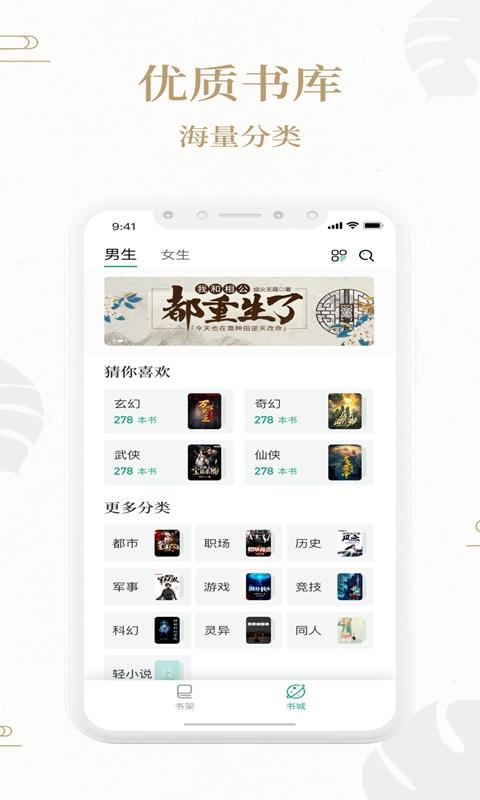
Task: Switch to the 男生 tab
Action: click(x=120, y=255)
